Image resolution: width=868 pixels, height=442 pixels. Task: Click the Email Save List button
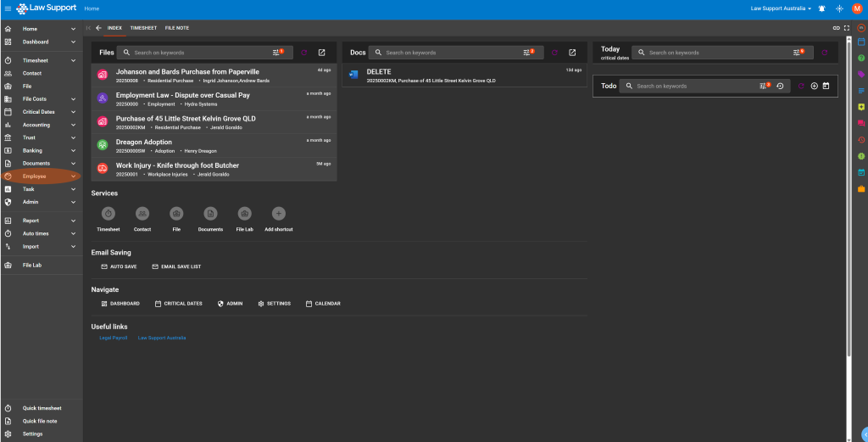[176, 266]
